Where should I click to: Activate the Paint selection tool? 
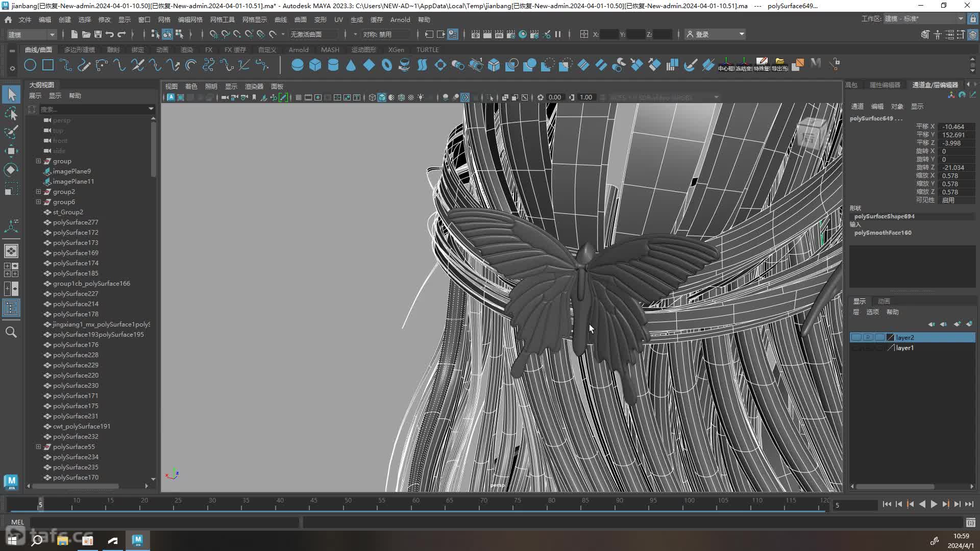[x=11, y=132]
